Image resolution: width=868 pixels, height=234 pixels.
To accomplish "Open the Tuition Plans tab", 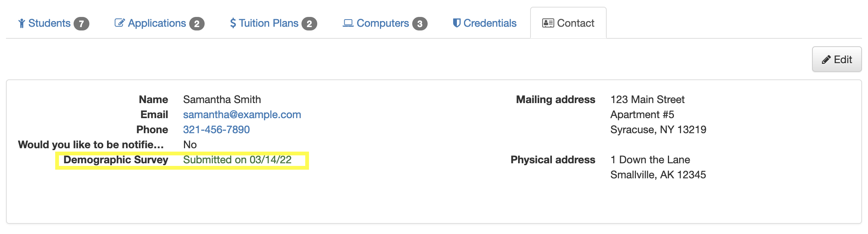I will pos(273,23).
